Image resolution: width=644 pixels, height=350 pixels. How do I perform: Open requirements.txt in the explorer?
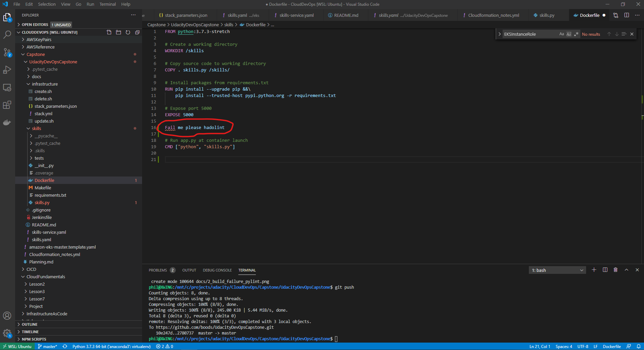[x=78, y=195]
